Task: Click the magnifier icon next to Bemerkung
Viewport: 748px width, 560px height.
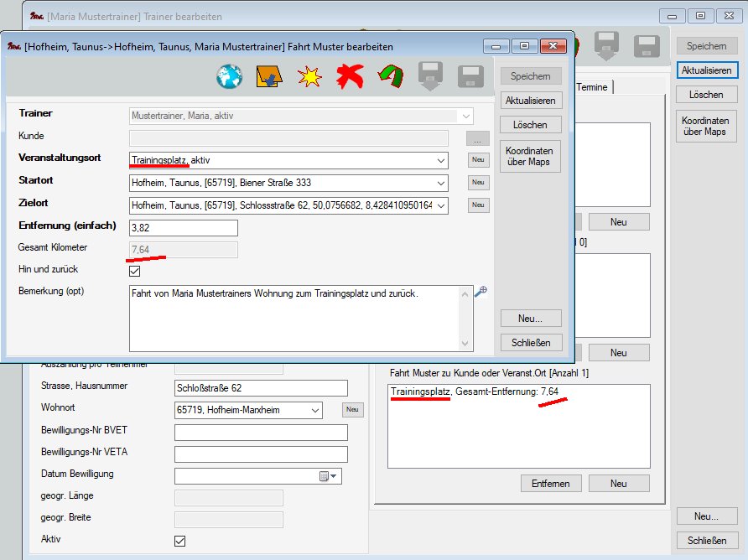Action: (480, 292)
